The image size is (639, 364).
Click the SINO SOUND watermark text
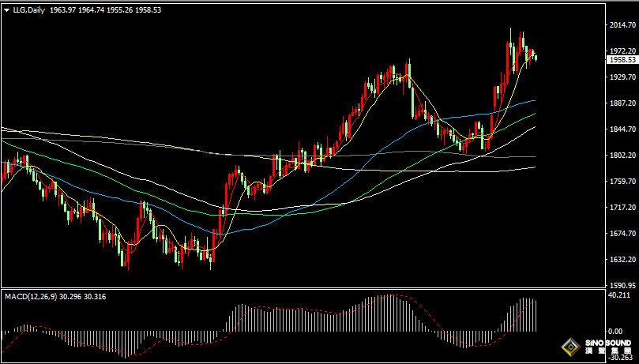coord(607,343)
